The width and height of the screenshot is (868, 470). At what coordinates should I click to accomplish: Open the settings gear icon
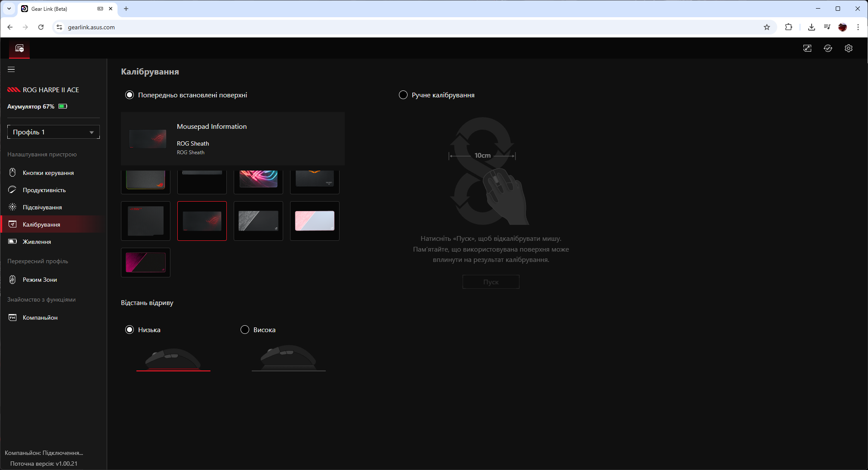click(848, 48)
